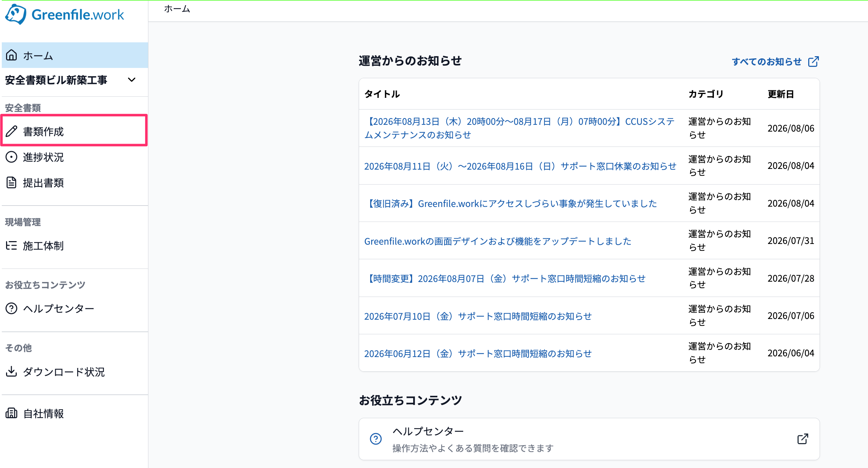Click the home icon in sidebar
The height and width of the screenshot is (468, 868).
11,55
